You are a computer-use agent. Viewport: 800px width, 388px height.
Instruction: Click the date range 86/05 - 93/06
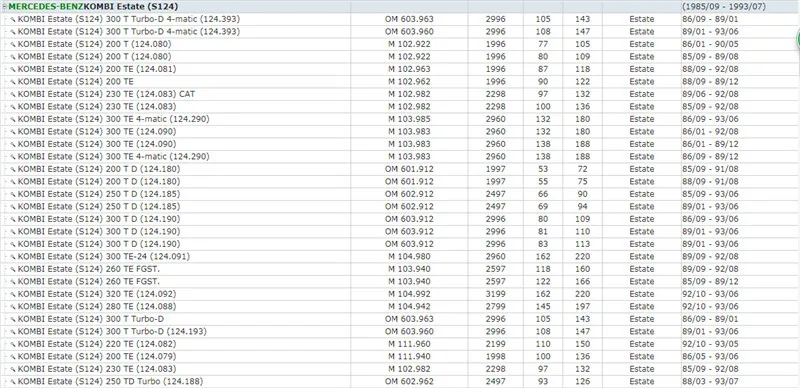click(x=710, y=356)
